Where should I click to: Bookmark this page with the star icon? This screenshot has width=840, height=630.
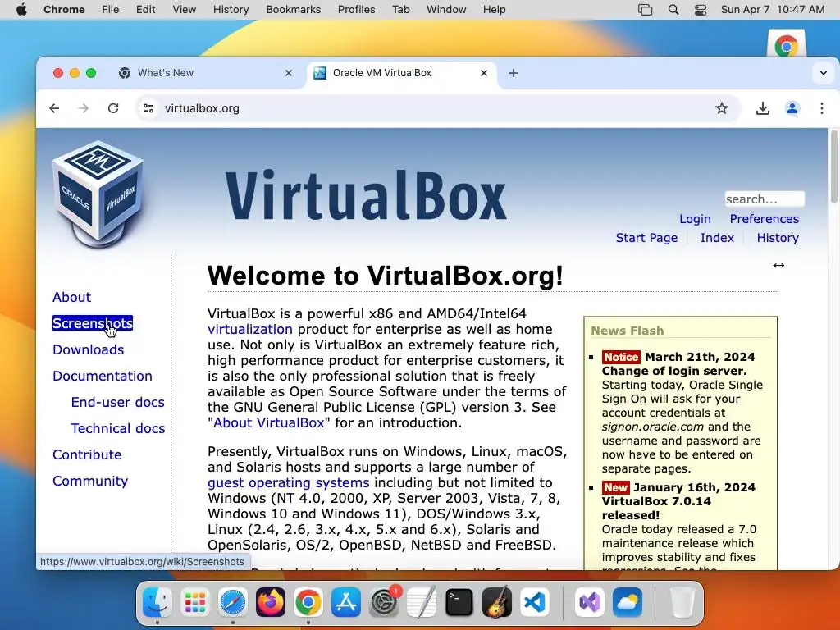722,108
